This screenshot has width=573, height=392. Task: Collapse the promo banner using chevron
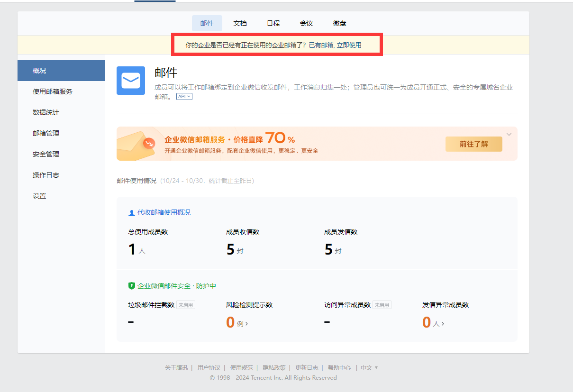509,134
